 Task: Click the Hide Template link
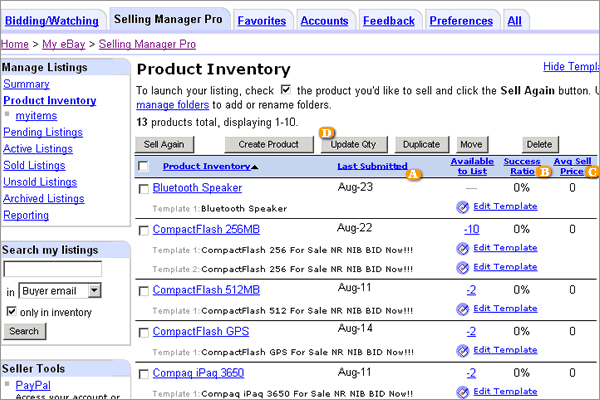(571, 67)
